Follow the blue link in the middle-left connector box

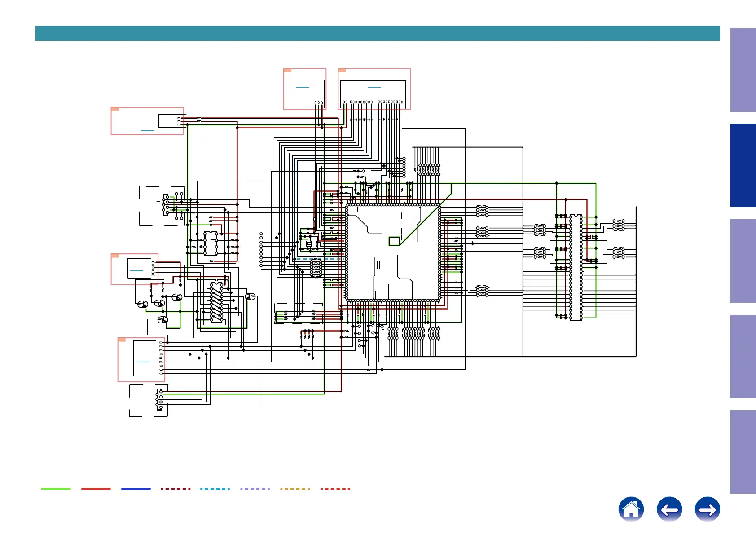pos(136,270)
